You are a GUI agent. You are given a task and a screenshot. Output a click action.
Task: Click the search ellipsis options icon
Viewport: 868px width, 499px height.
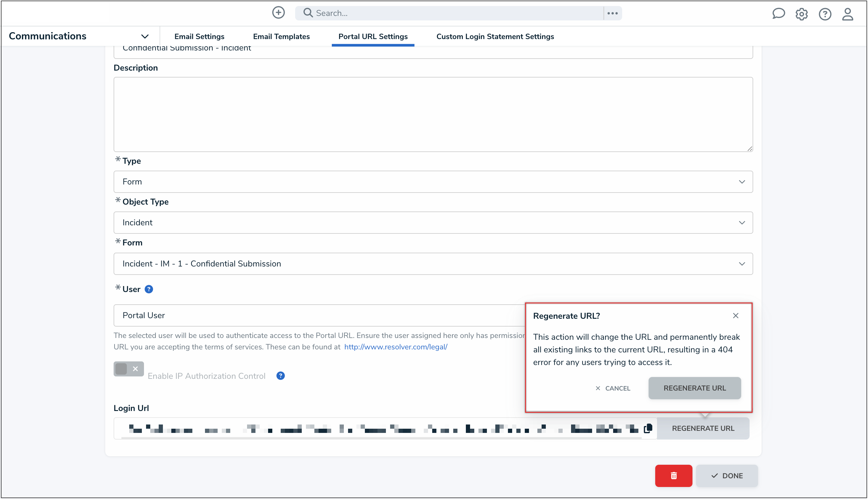point(612,13)
